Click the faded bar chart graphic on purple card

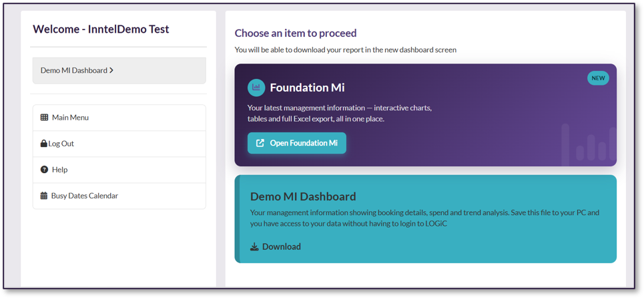(x=589, y=145)
